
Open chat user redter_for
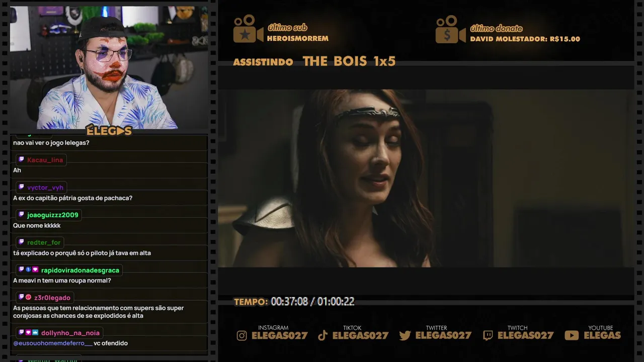pyautogui.click(x=44, y=242)
